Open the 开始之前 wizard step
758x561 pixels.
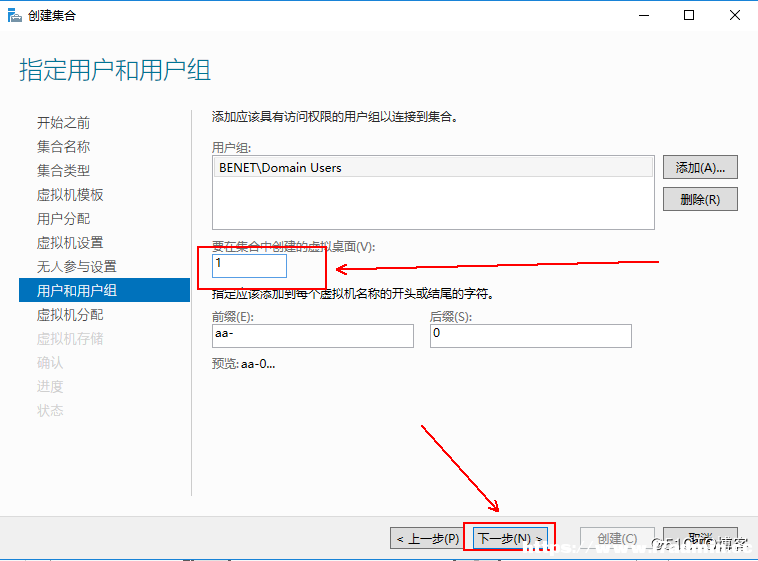tap(63, 123)
